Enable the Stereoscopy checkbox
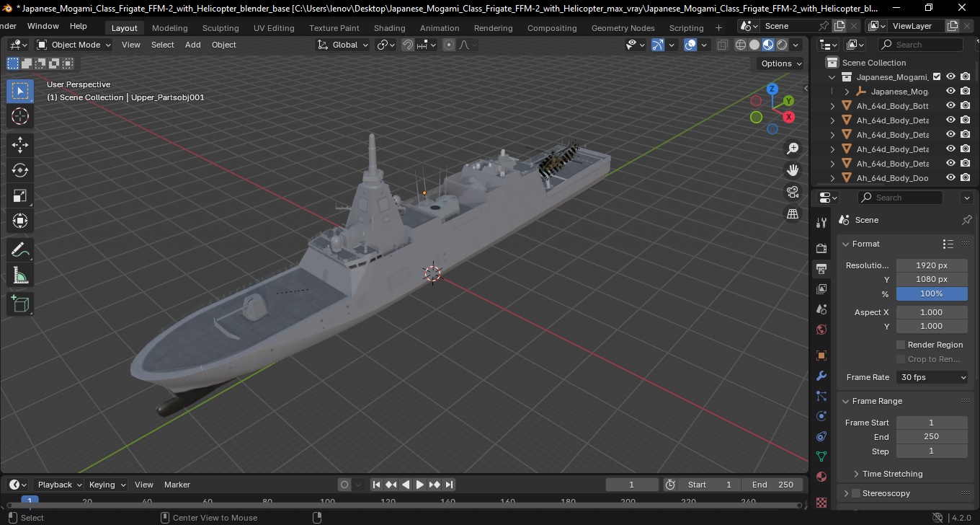 click(x=856, y=493)
